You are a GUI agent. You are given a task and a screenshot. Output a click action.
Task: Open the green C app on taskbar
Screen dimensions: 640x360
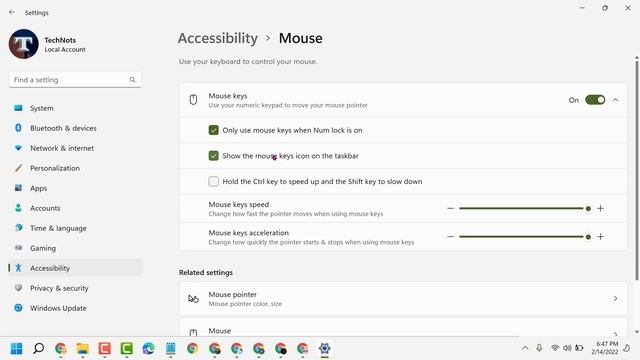(x=127, y=349)
